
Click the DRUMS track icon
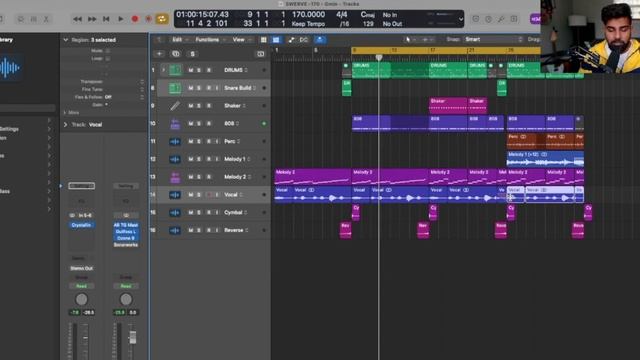[175, 70]
